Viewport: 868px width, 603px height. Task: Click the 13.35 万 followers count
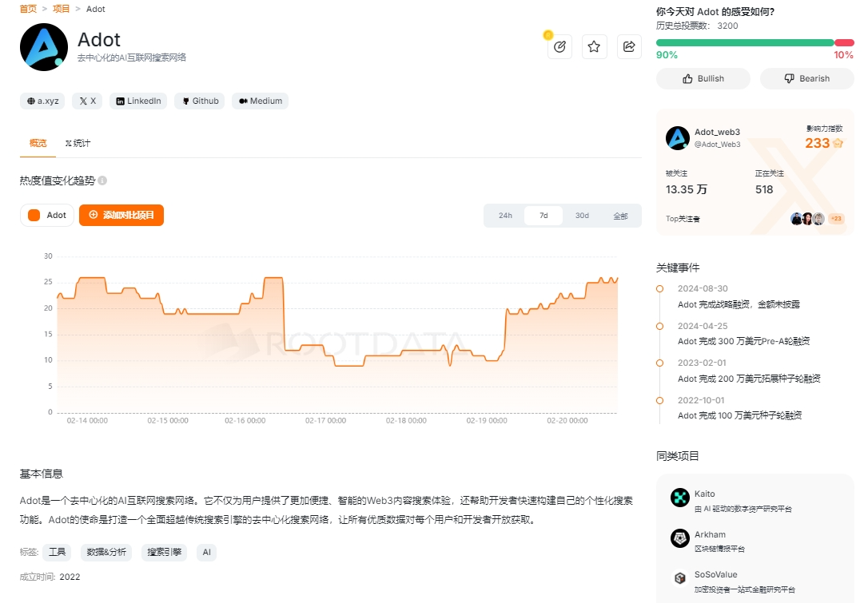[687, 190]
